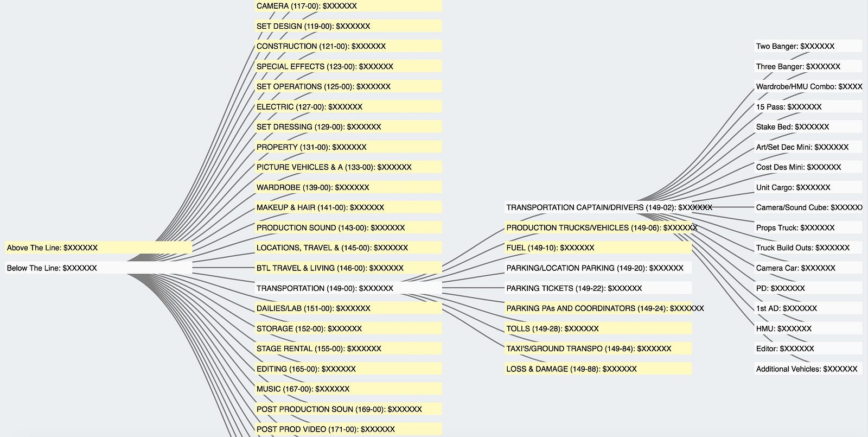Select the Cost Des Mini node

pos(808,167)
